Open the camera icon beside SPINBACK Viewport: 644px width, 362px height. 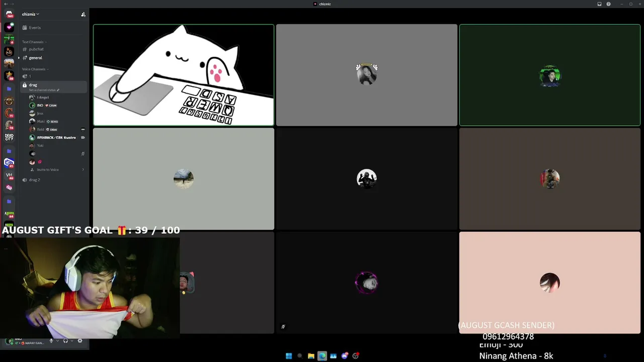coord(83,138)
